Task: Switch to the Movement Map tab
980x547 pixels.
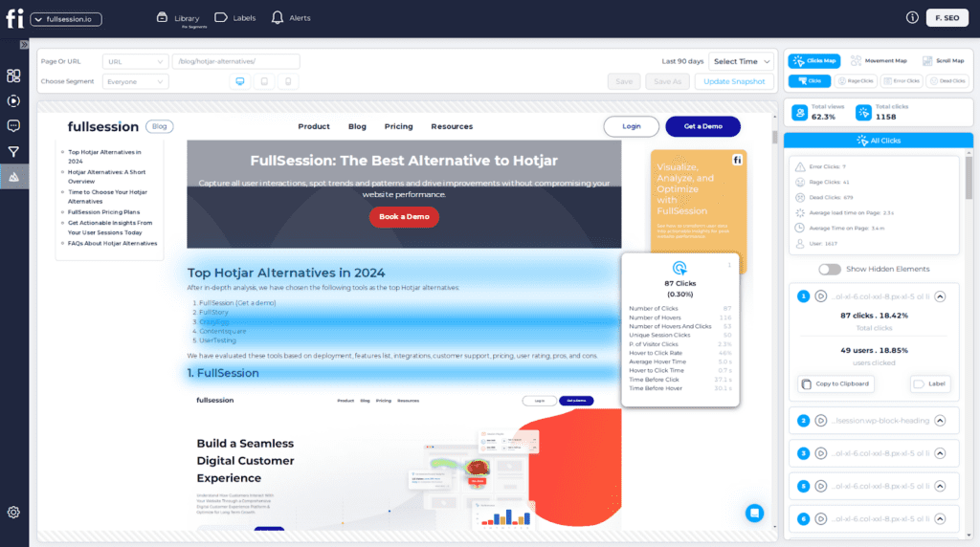Action: pyautogui.click(x=879, y=61)
